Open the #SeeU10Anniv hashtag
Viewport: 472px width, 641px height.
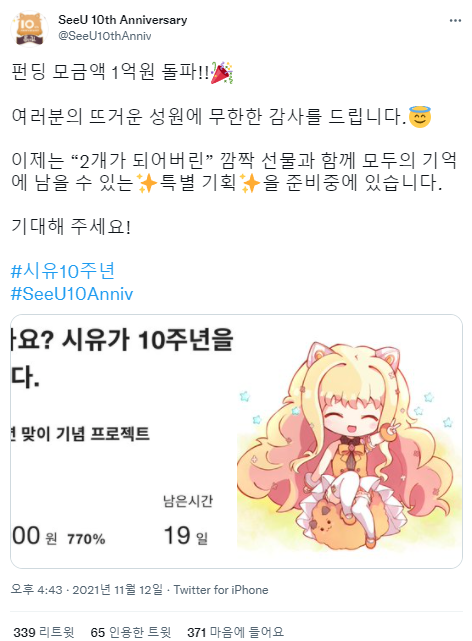click(x=72, y=294)
